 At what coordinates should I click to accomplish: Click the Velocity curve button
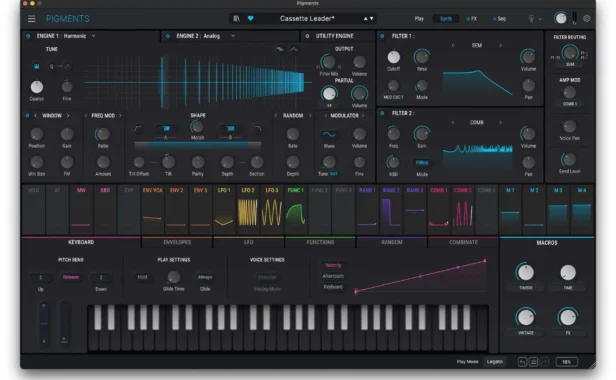(333, 265)
